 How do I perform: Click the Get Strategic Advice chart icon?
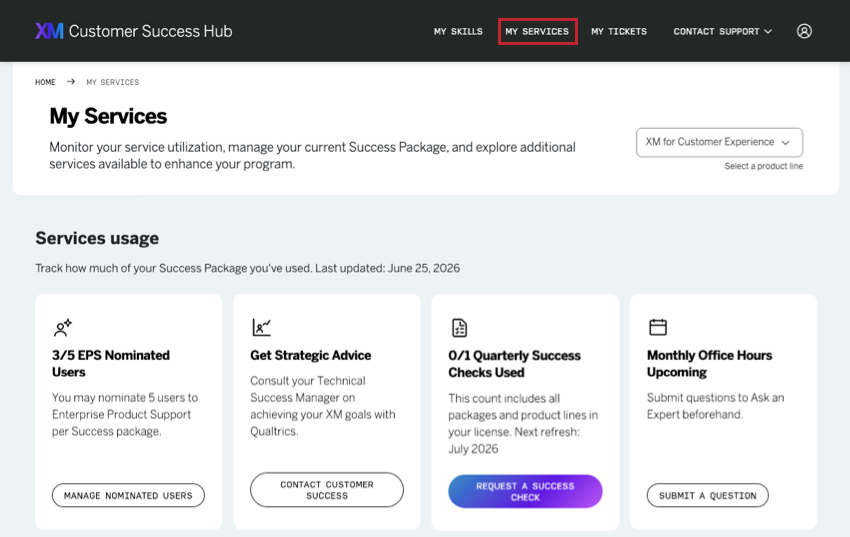(x=261, y=327)
